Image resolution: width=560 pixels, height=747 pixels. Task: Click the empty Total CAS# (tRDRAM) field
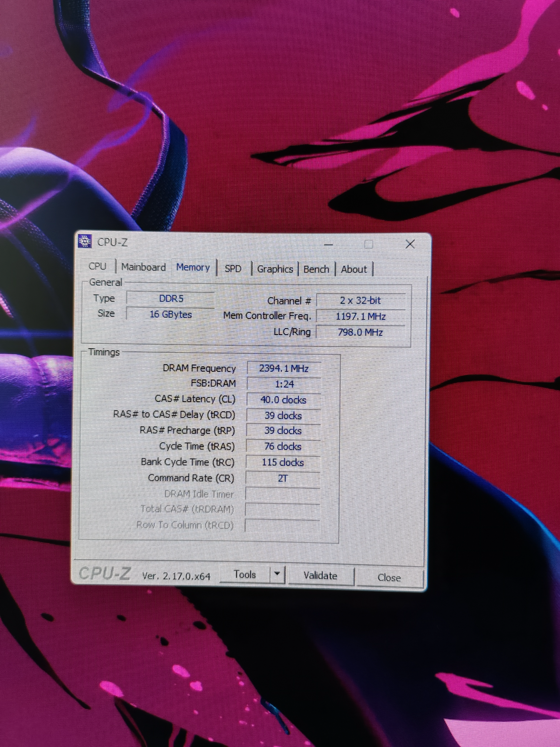click(282, 509)
